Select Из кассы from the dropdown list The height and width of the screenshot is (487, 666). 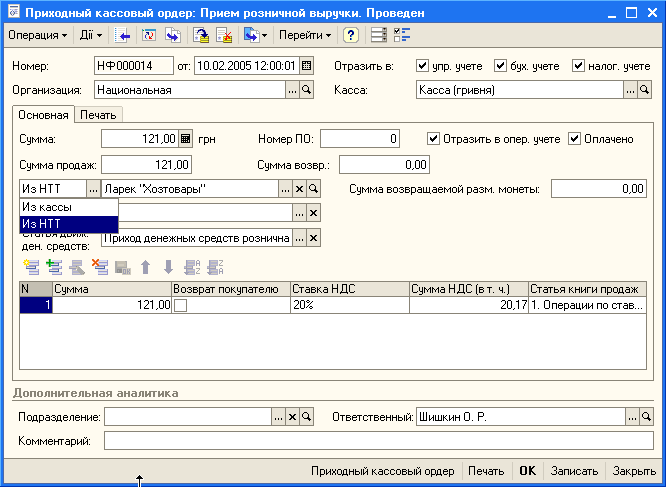[69, 207]
